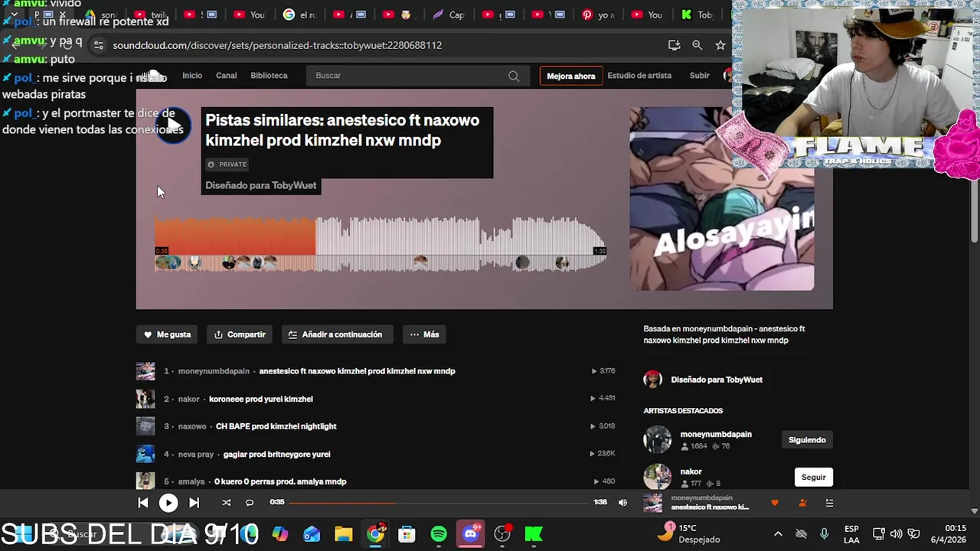This screenshot has width=980, height=551.
Task: Click the Me gusta button
Action: coord(168,334)
